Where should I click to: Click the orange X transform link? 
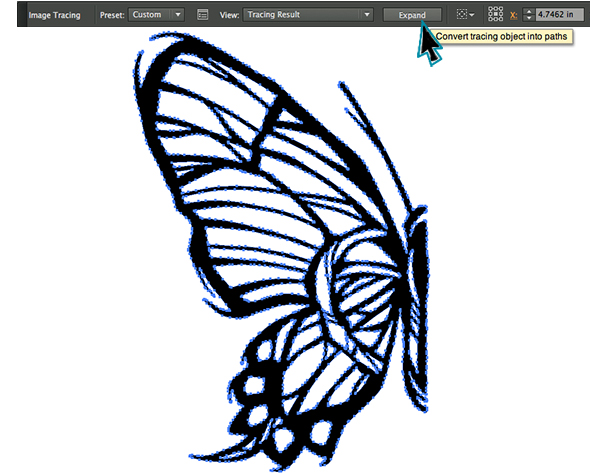point(513,15)
